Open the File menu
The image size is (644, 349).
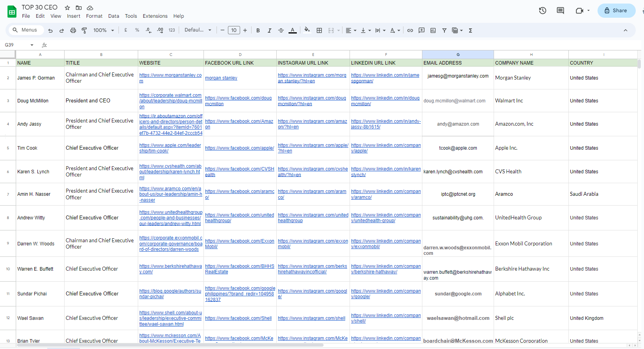pos(26,16)
